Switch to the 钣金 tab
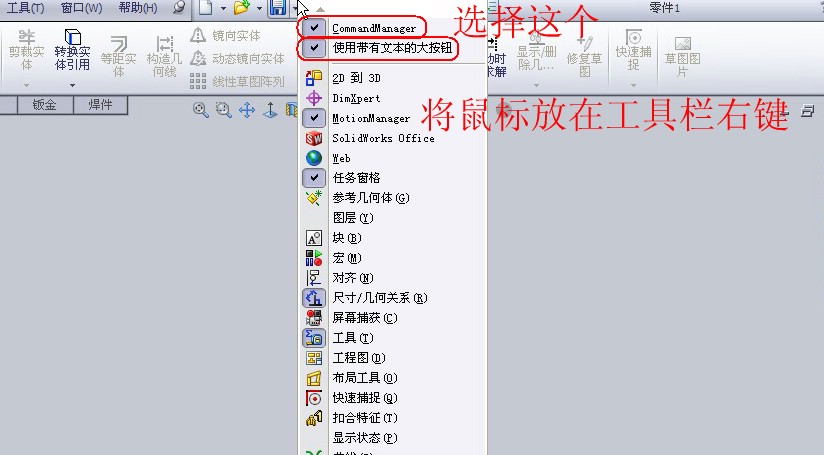The image size is (824, 455). pos(45,105)
